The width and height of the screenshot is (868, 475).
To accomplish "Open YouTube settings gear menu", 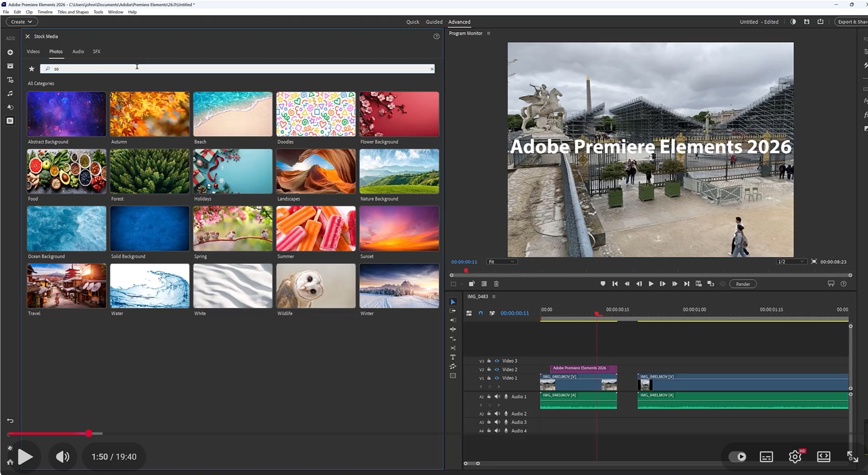I will (x=795, y=456).
